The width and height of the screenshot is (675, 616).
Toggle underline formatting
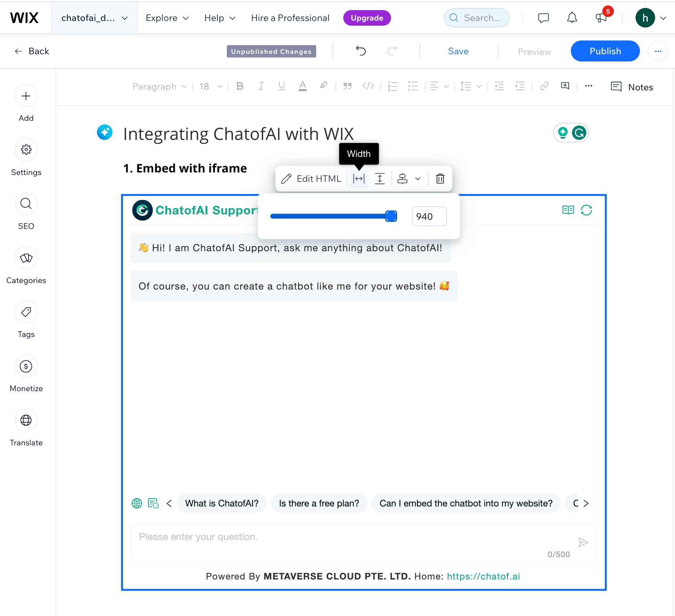click(x=282, y=86)
